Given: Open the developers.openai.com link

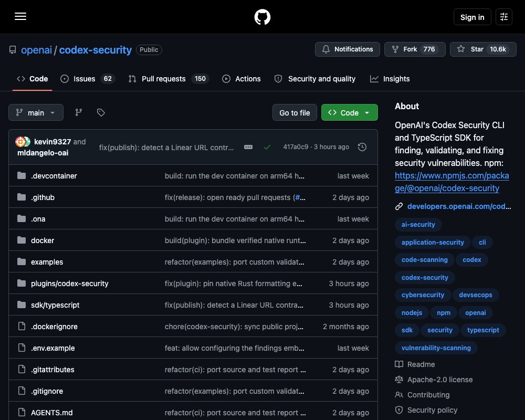Looking at the screenshot, I should [459, 206].
